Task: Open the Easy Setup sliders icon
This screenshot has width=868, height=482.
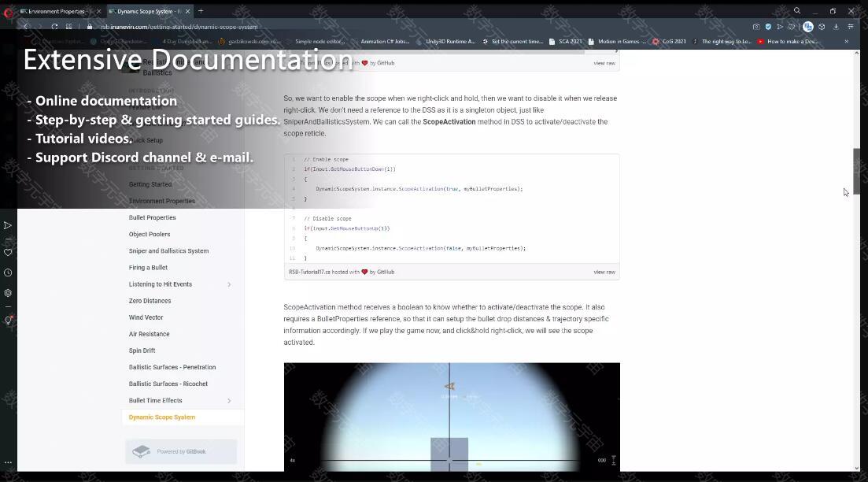Action: coord(851,27)
